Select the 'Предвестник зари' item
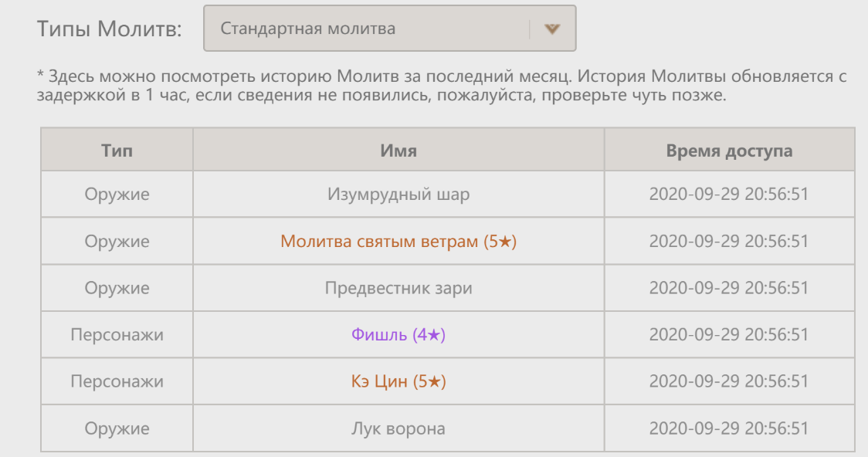The width and height of the screenshot is (868, 457). tap(398, 289)
